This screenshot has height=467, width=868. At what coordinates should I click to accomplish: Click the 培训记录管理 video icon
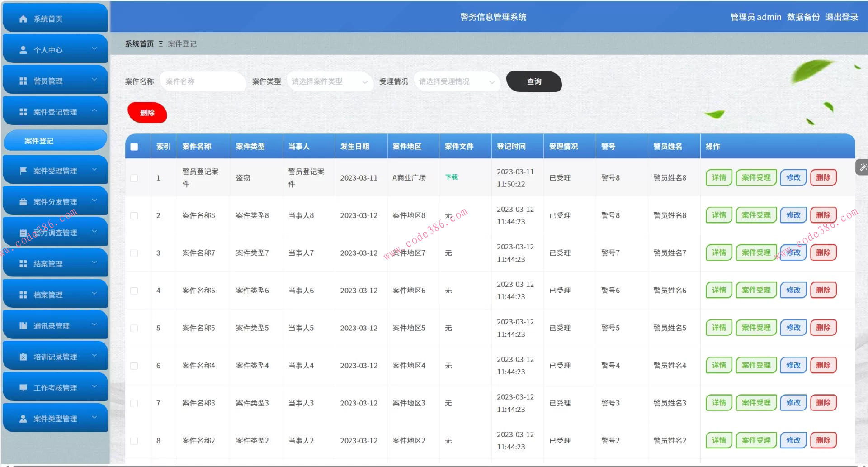[23, 356]
